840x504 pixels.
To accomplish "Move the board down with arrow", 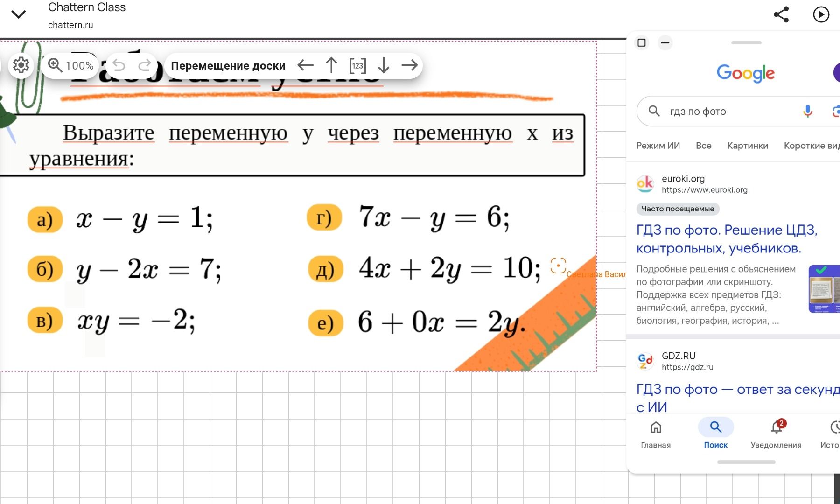I will [384, 65].
